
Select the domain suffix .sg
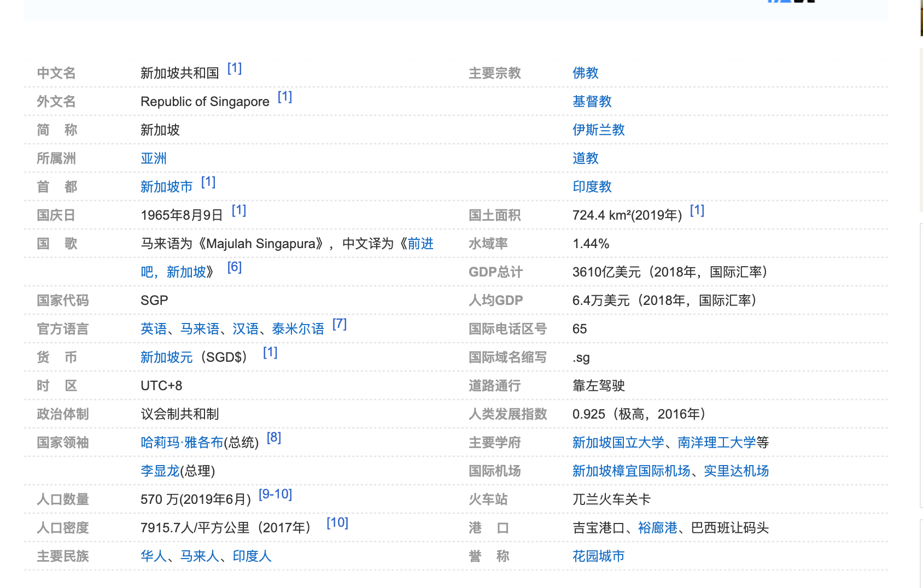tap(581, 358)
